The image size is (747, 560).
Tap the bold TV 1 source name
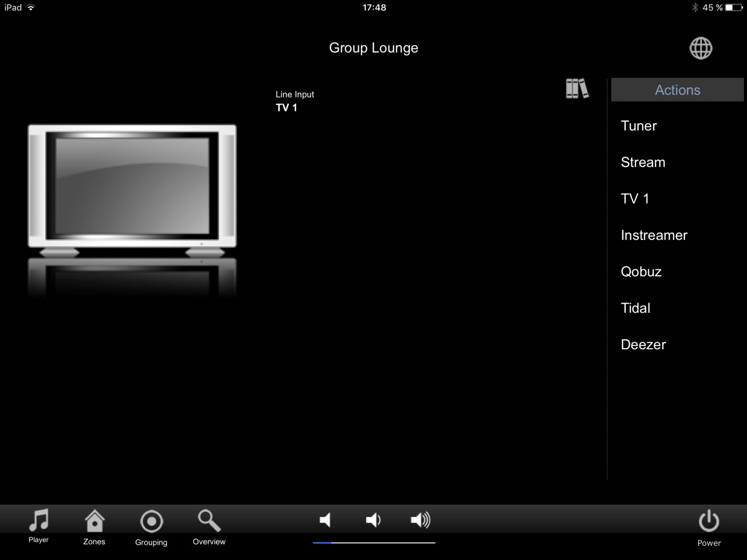[x=287, y=108]
